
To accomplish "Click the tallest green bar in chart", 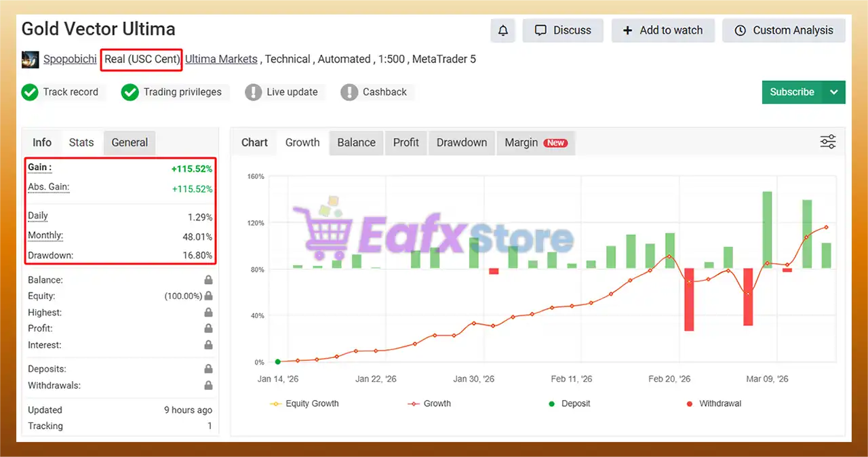I will (x=767, y=229).
